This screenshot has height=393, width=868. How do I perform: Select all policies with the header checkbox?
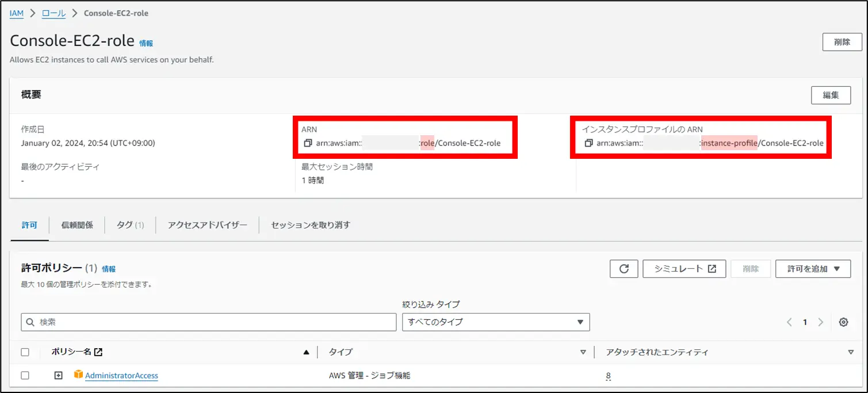point(25,352)
